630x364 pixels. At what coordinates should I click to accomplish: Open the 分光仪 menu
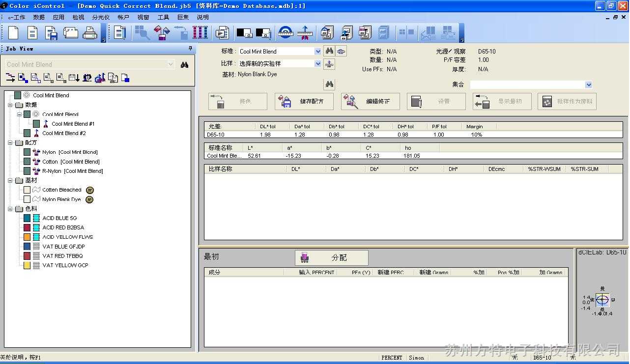101,17
